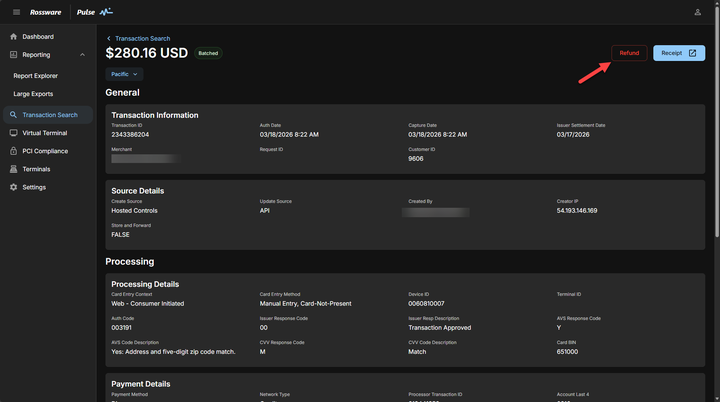
Task: Click the Transaction ID value 2343386204
Action: point(130,134)
